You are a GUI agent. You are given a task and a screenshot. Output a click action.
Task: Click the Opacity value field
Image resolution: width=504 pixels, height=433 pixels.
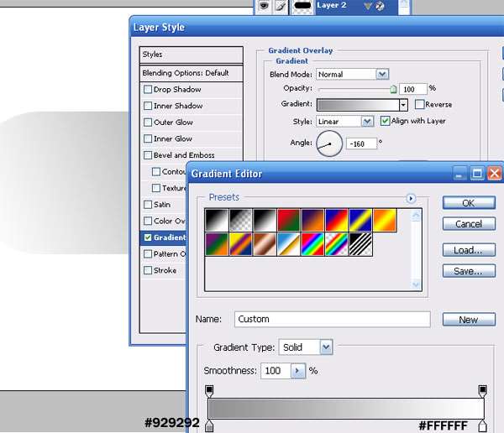(413, 89)
